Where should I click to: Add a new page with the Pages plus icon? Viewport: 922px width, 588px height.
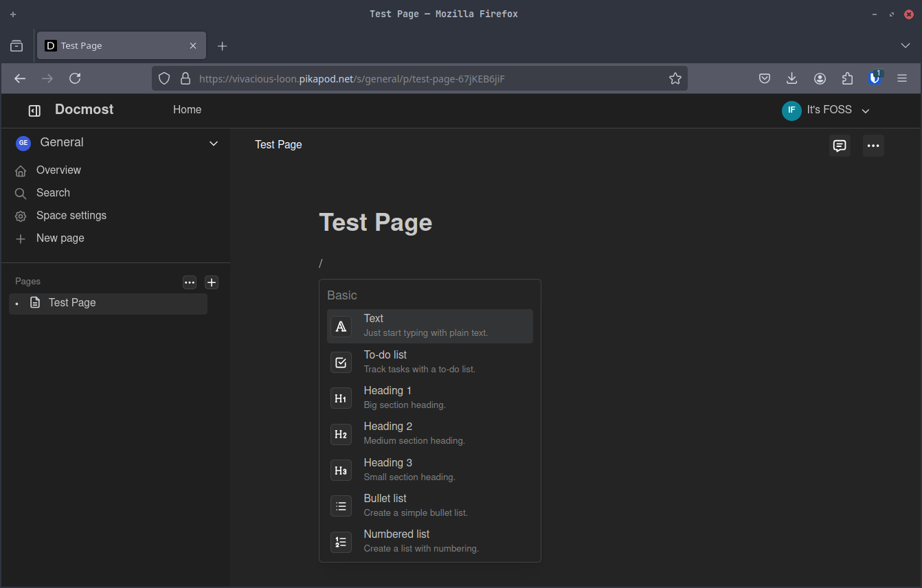[212, 282]
